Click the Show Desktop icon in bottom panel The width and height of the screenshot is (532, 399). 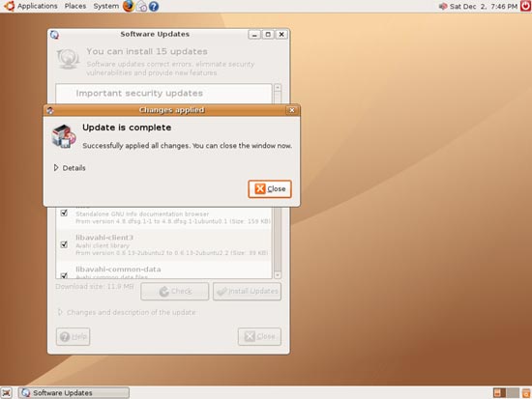[6, 392]
